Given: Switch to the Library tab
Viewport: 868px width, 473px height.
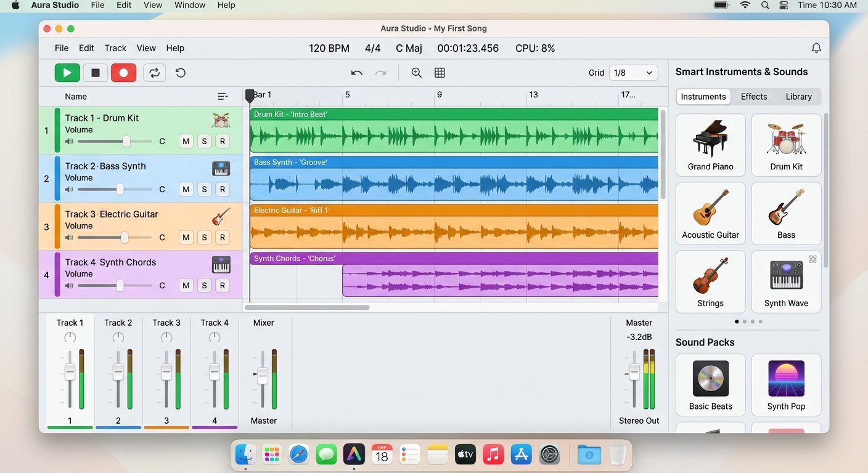Looking at the screenshot, I should point(798,97).
